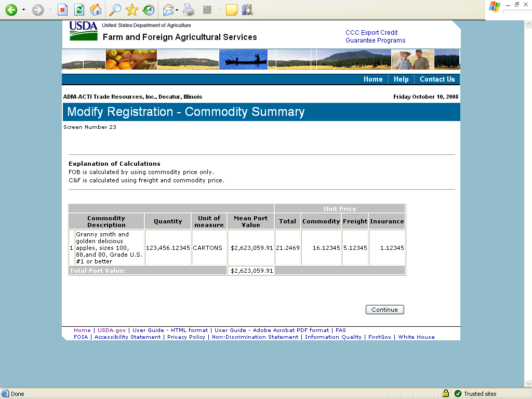Viewport: 532px width, 399px height.
Task: Click the Friday October 10, 2008 date
Action: click(x=426, y=97)
